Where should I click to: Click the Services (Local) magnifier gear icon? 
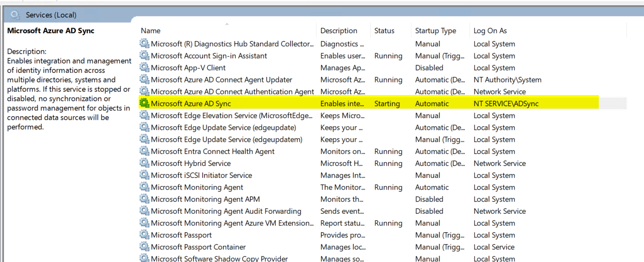(15, 15)
